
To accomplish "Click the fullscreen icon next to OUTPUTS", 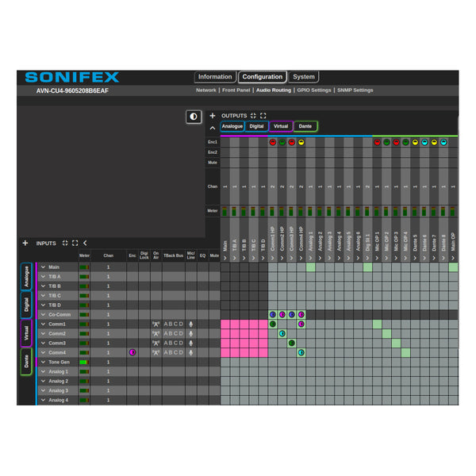I will pyautogui.click(x=263, y=116).
